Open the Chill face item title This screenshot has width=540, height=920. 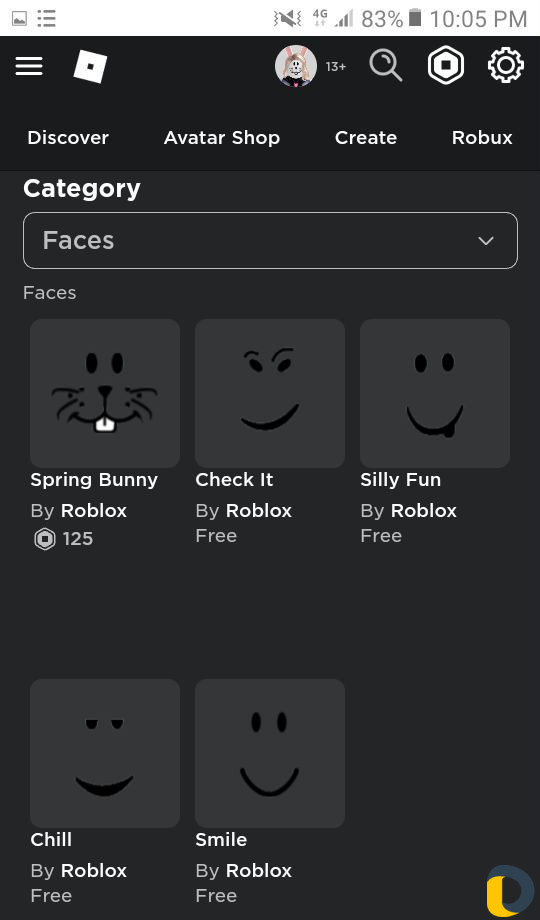(51, 840)
